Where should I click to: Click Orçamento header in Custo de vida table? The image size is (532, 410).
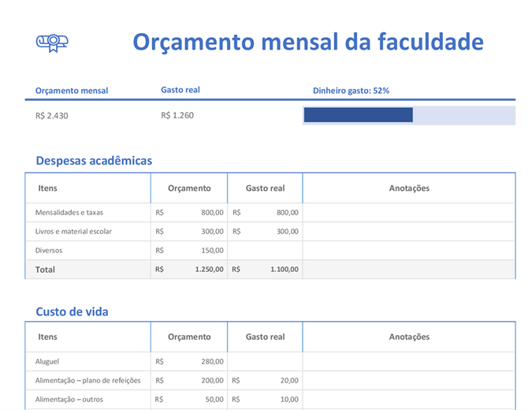click(x=189, y=337)
